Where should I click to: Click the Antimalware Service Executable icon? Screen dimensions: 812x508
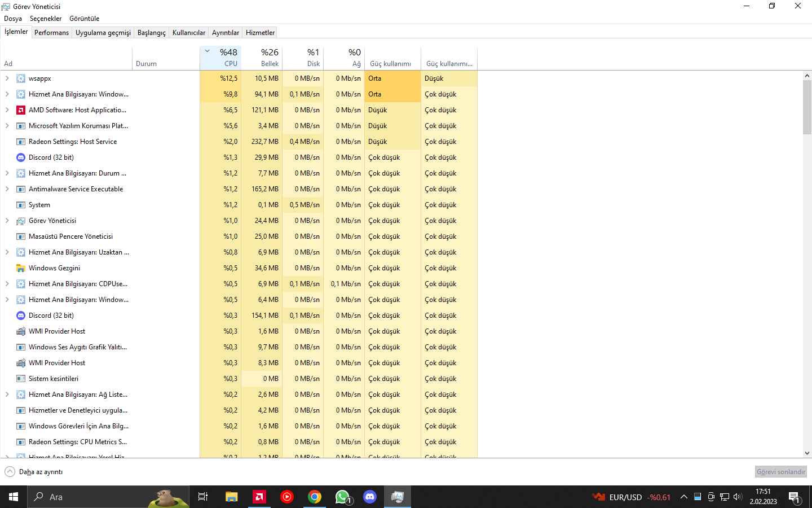point(21,189)
